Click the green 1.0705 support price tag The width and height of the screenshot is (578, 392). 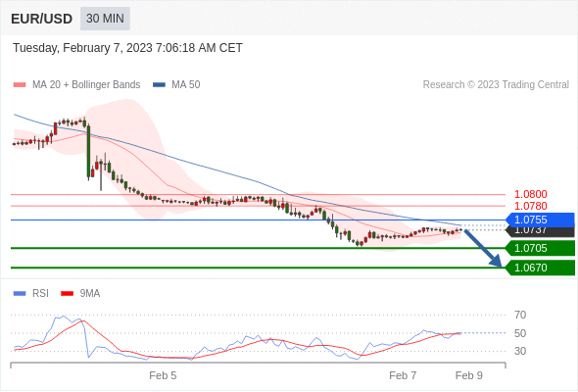541,248
